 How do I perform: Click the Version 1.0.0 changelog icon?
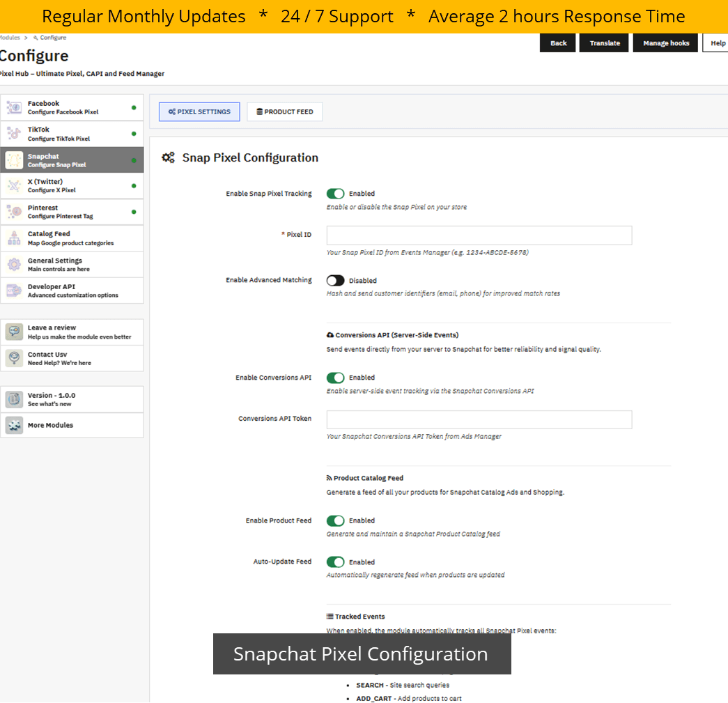pyautogui.click(x=14, y=399)
